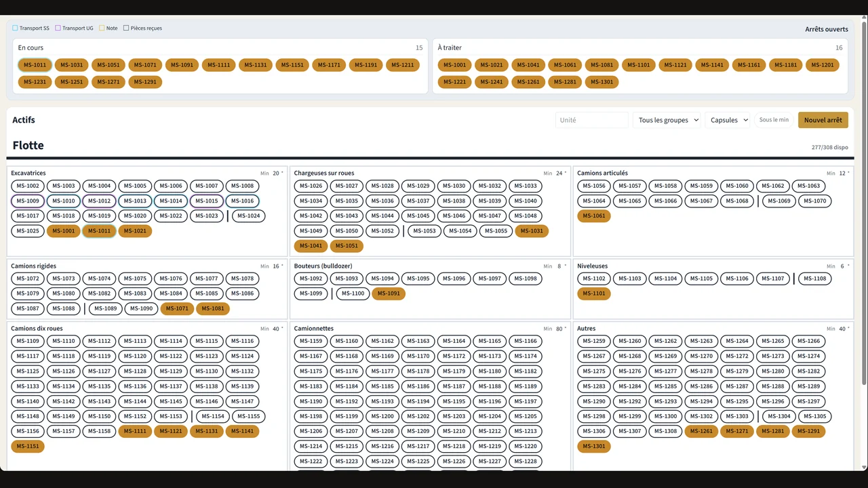Open unit MS-1026 in Chargeuses sur roues
This screenshot has width=868, height=488.
[x=311, y=186]
